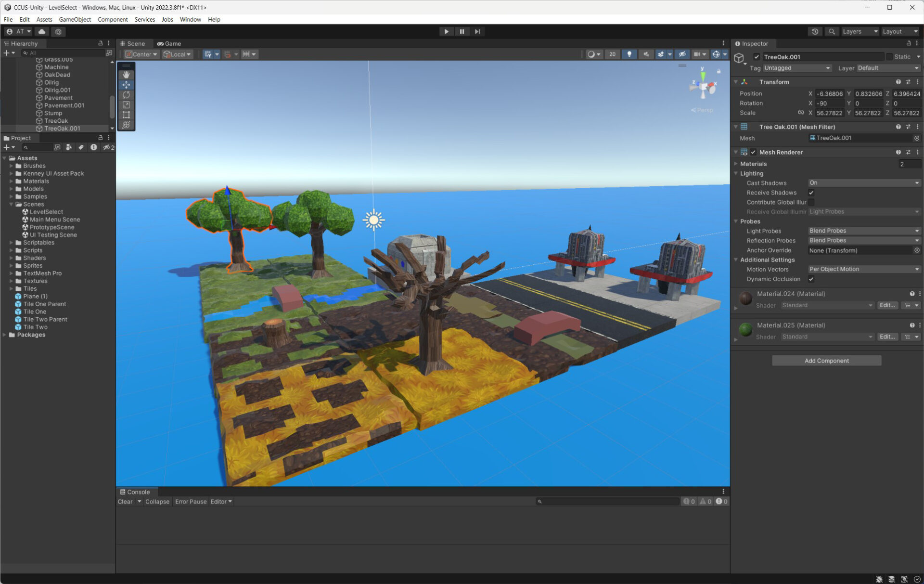Switch to the Game tab
Screen dimensions: 924x584
(169, 43)
